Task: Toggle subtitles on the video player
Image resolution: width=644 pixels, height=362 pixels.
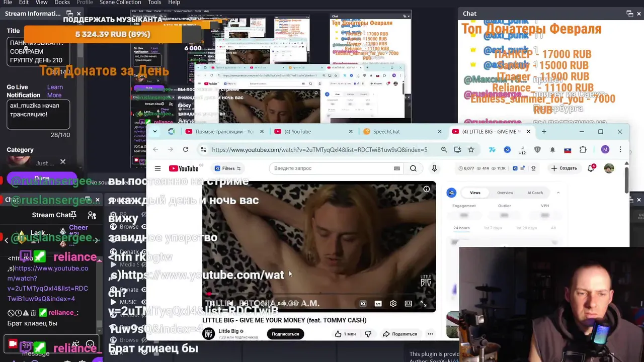Action: [378, 304]
